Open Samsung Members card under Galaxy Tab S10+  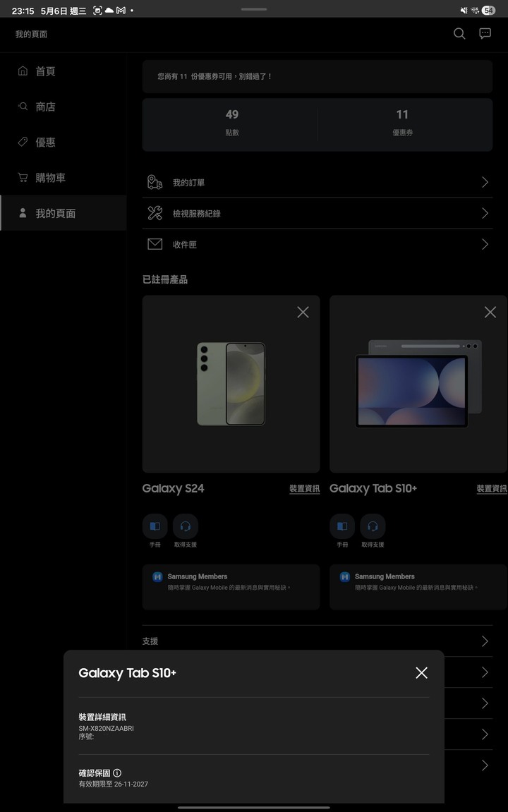(418, 587)
